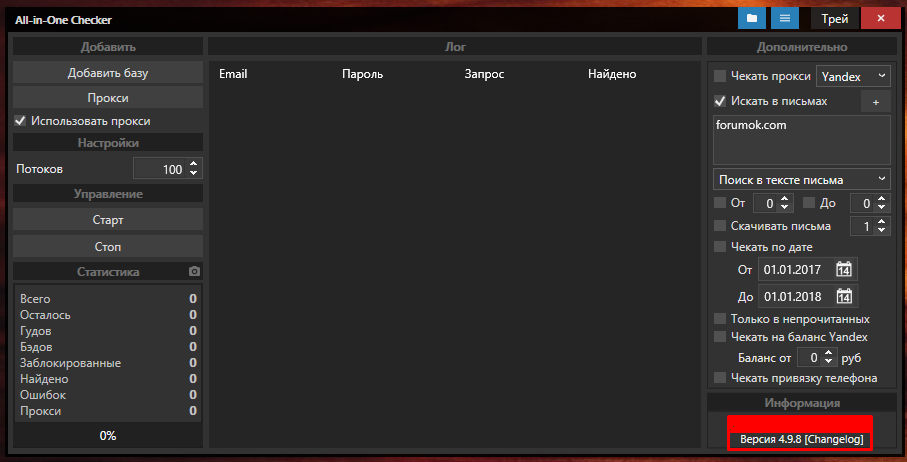Click the camera icon beside Статистика

point(194,271)
